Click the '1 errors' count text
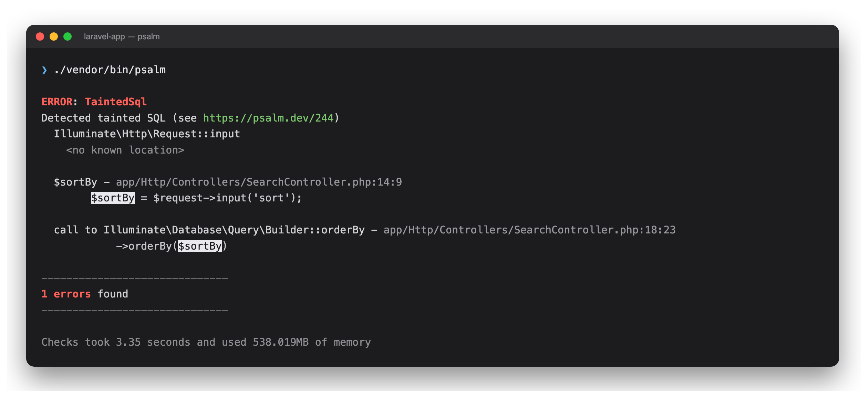Image resolution: width=868 pixels, height=398 pixels. [x=66, y=294]
